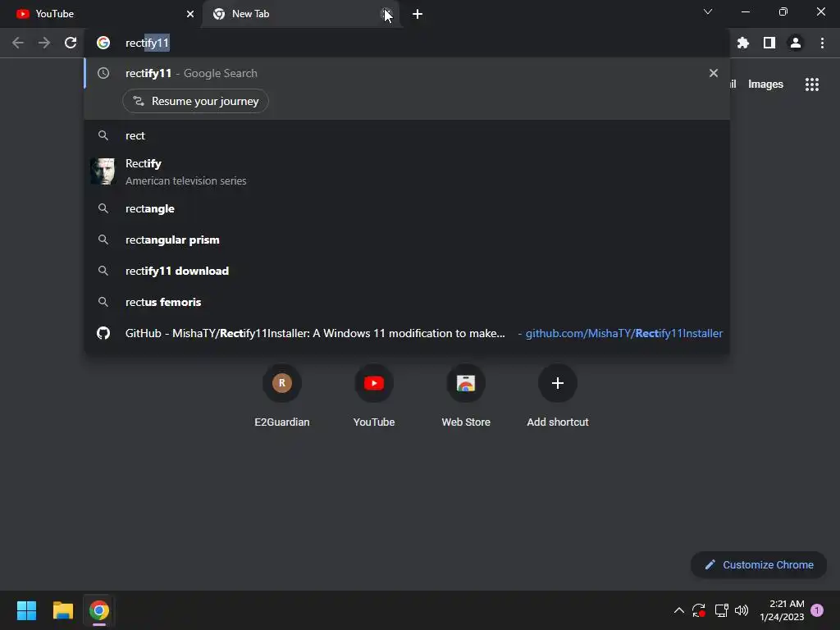Switch to the YouTube tab
840x630 pixels.
101,14
